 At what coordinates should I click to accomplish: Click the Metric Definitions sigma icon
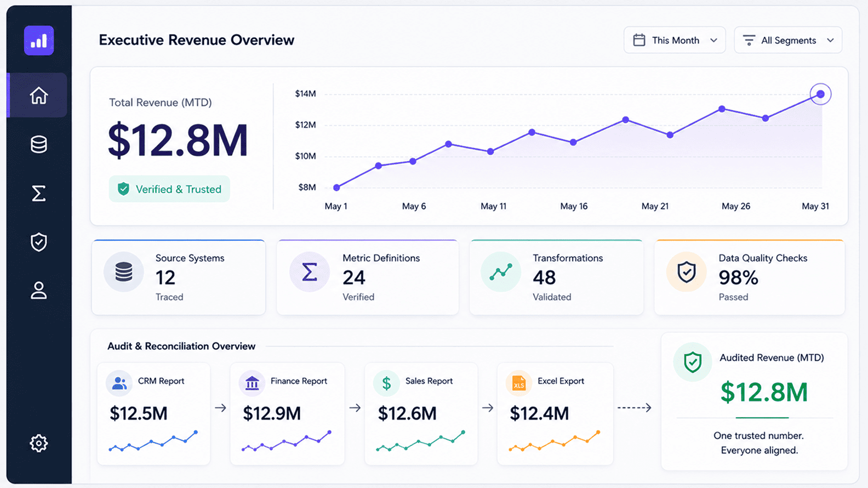310,272
